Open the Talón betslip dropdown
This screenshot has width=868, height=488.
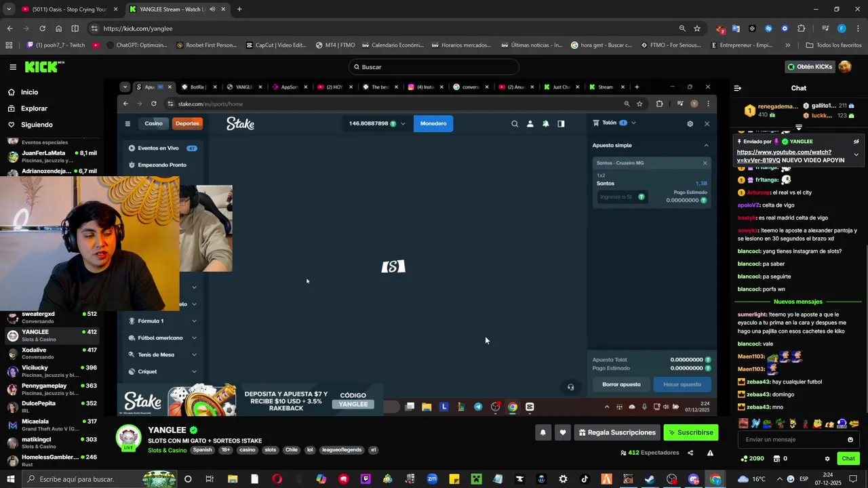pos(614,123)
